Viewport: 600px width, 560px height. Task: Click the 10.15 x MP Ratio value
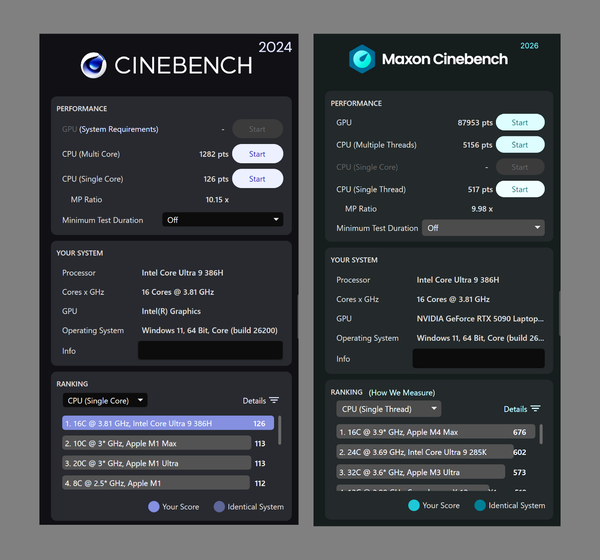[x=217, y=199]
